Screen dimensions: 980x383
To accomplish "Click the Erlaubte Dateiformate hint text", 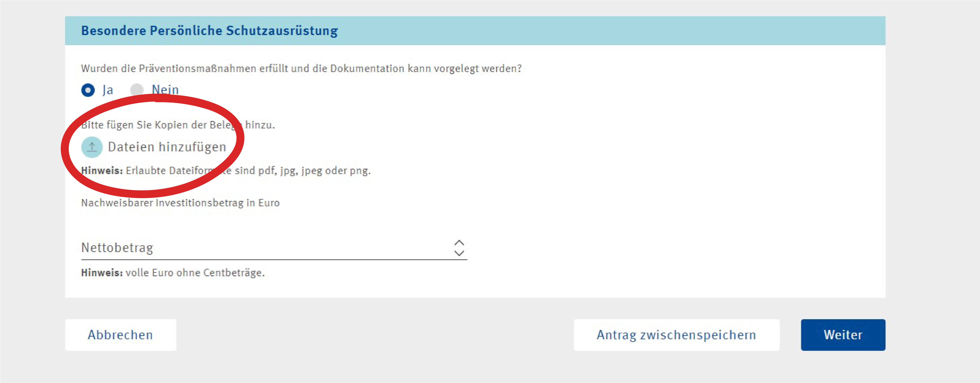I will tap(226, 171).
